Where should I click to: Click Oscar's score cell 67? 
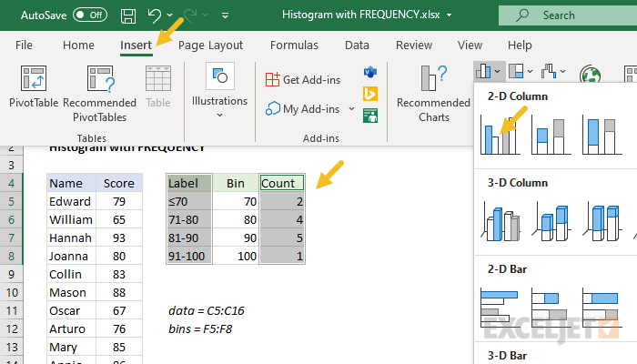pos(119,310)
